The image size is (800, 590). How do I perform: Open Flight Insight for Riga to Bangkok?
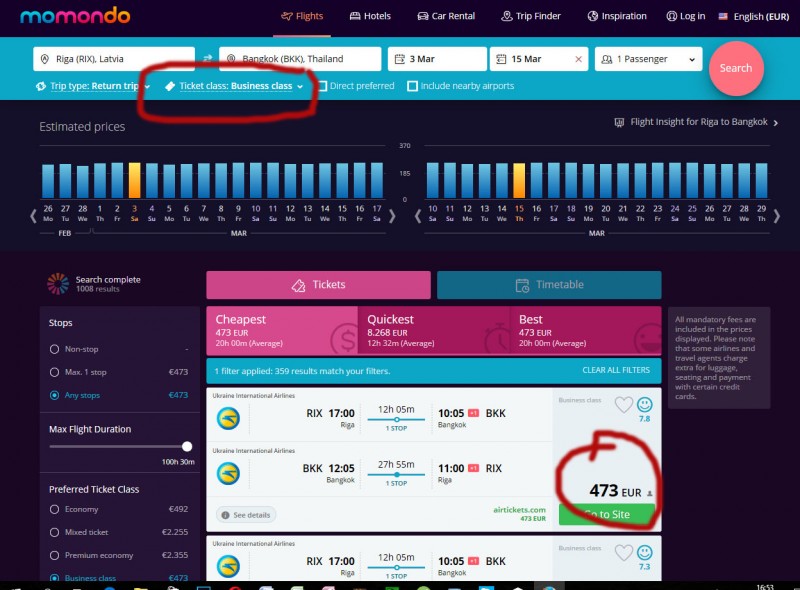coord(698,122)
